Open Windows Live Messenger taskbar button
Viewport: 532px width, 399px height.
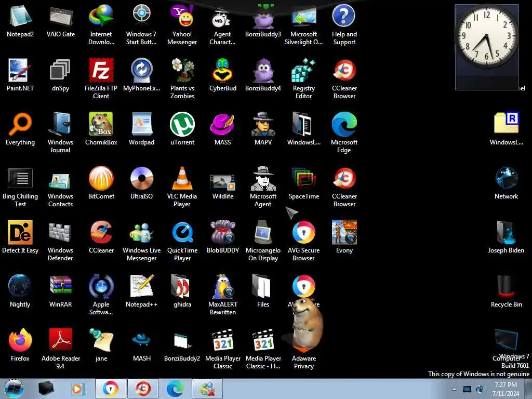207,389
